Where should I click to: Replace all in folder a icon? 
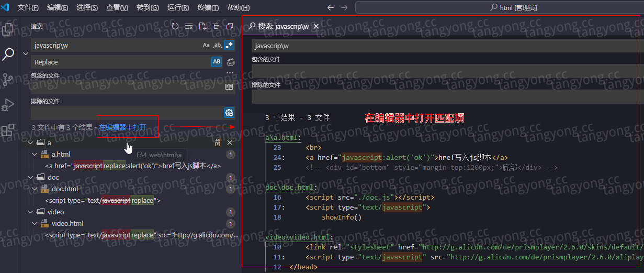point(218,143)
